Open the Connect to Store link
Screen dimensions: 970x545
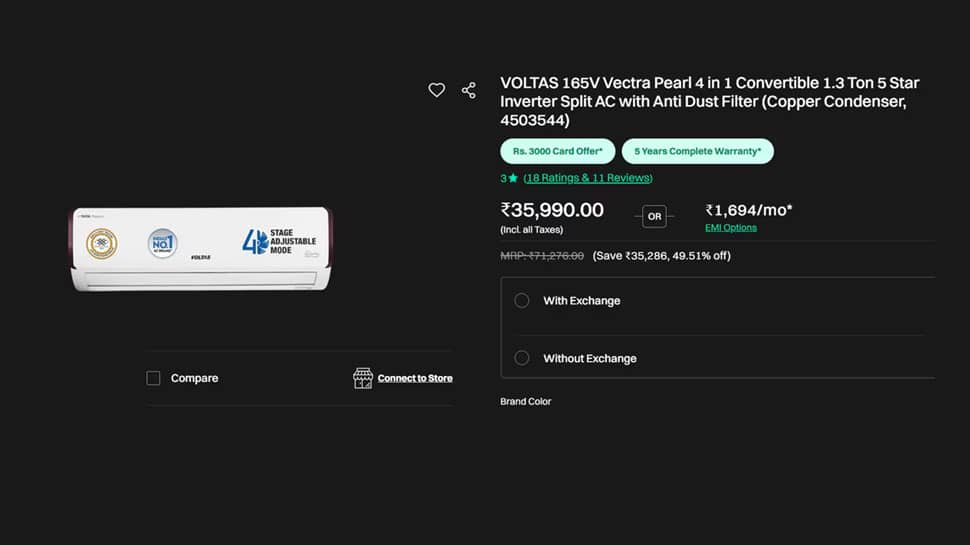tap(415, 378)
